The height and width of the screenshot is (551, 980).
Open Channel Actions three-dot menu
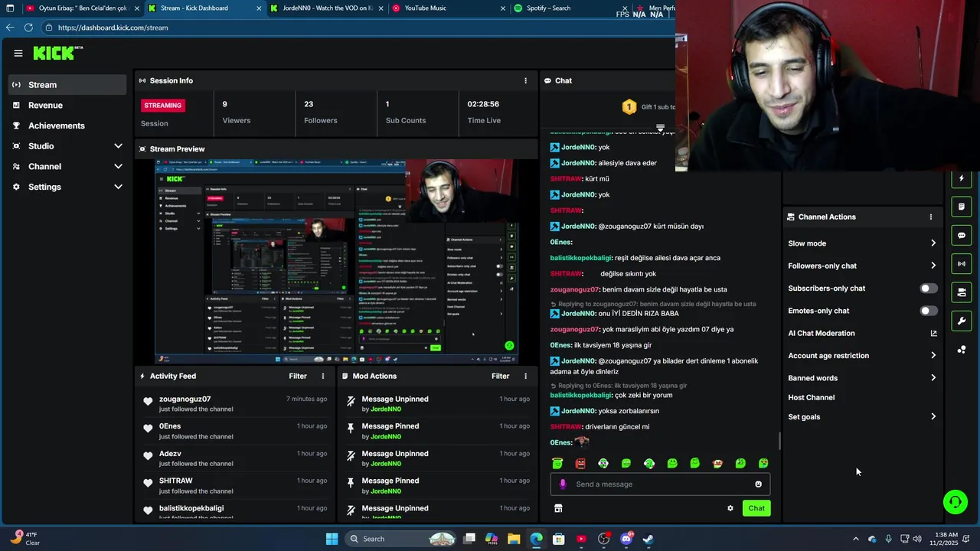click(x=931, y=217)
